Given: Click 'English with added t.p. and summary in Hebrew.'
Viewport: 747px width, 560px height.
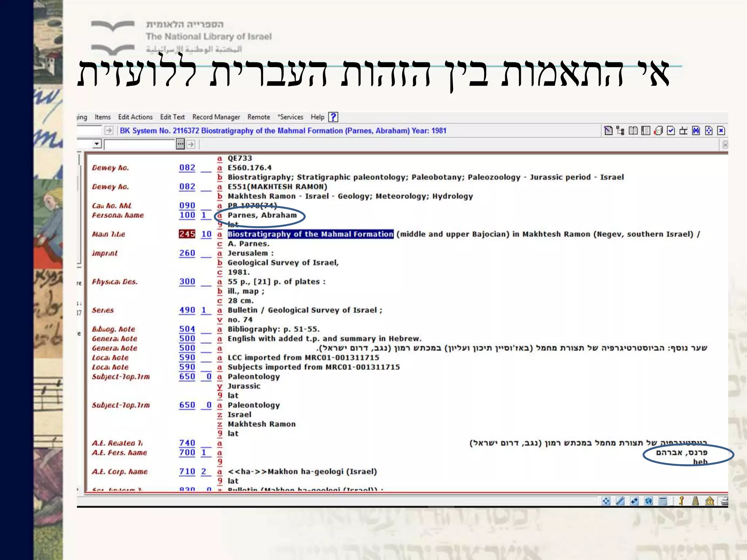Looking at the screenshot, I should [x=325, y=338].
